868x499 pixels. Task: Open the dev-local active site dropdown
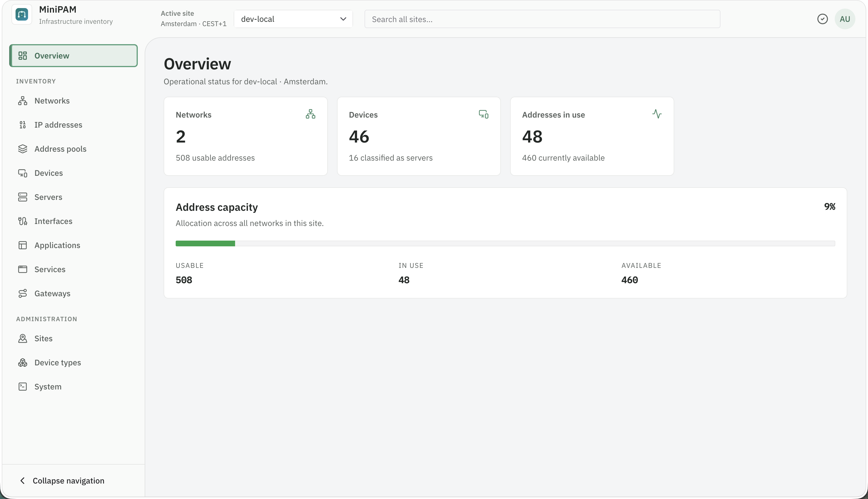[293, 19]
